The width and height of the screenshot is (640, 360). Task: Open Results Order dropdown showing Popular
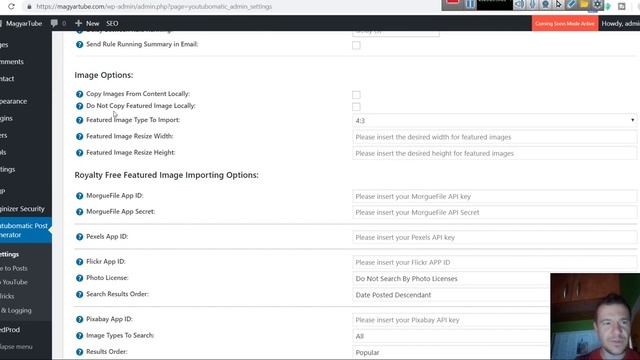451,352
